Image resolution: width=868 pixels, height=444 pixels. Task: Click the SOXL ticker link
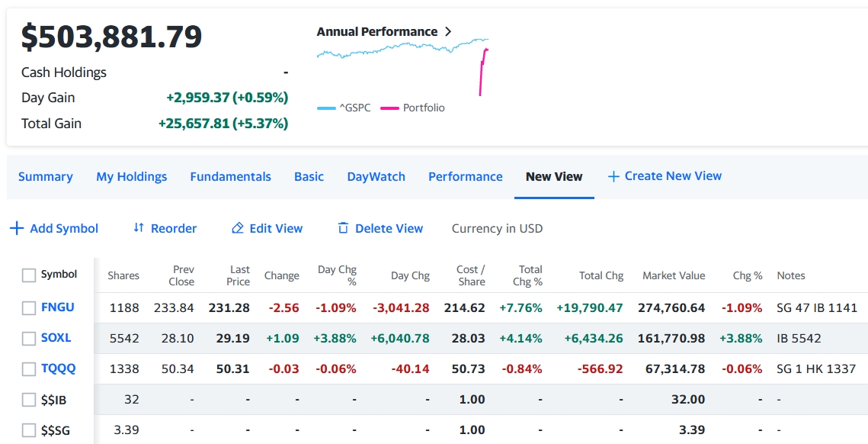[x=56, y=338]
